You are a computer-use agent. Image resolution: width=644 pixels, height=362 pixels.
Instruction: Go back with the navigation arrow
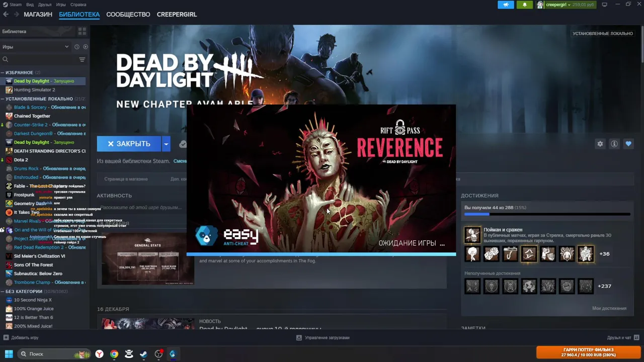coord(6,15)
